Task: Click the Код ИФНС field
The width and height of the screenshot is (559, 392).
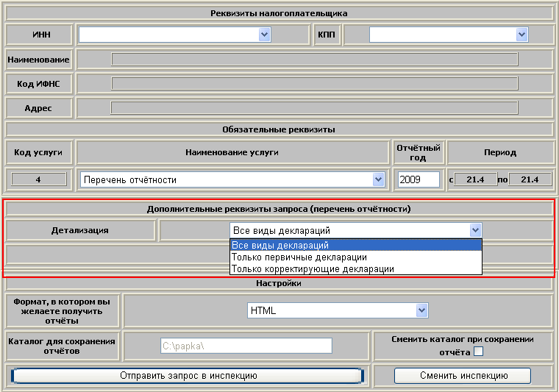Action: coord(315,84)
